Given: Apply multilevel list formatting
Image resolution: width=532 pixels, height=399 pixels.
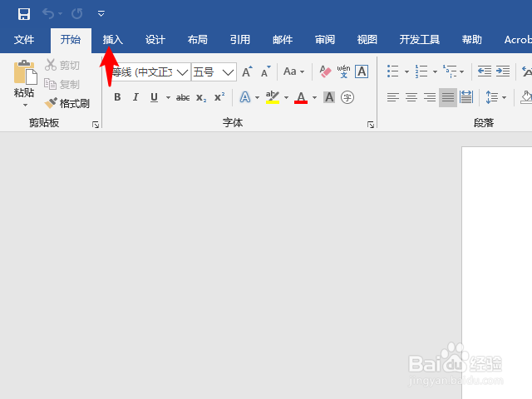Looking at the screenshot, I should tap(450, 71).
